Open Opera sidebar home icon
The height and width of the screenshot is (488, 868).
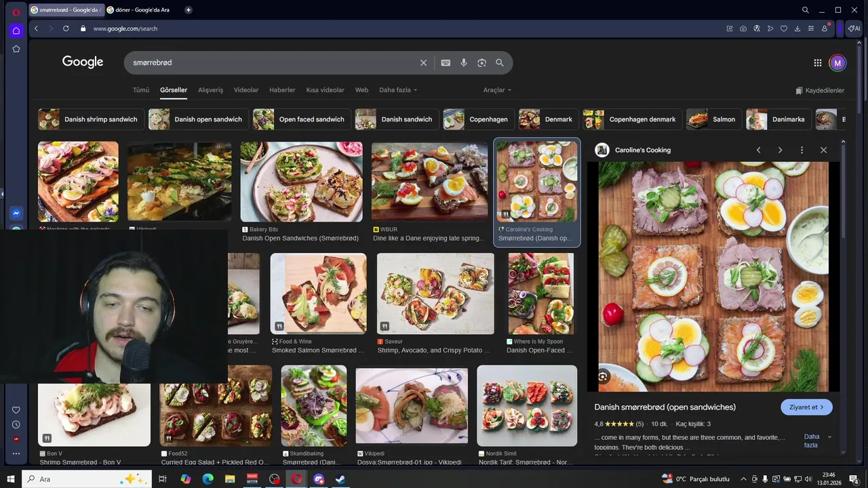point(16,30)
